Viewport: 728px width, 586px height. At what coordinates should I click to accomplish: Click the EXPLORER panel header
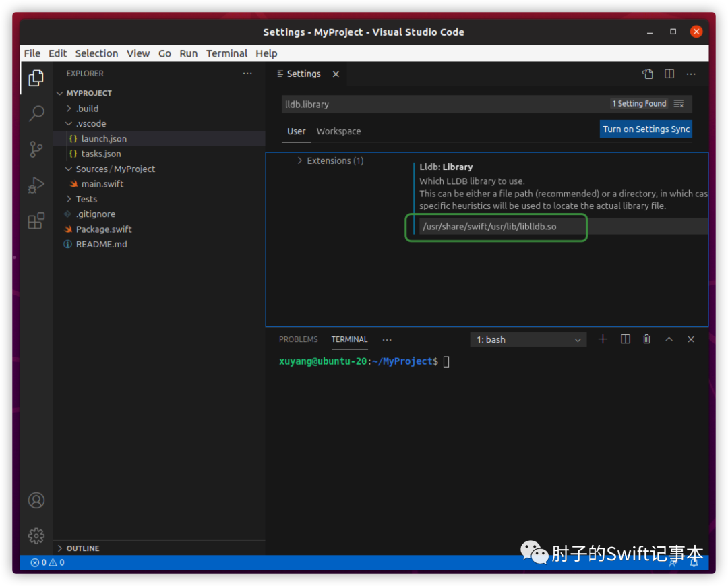pos(85,74)
